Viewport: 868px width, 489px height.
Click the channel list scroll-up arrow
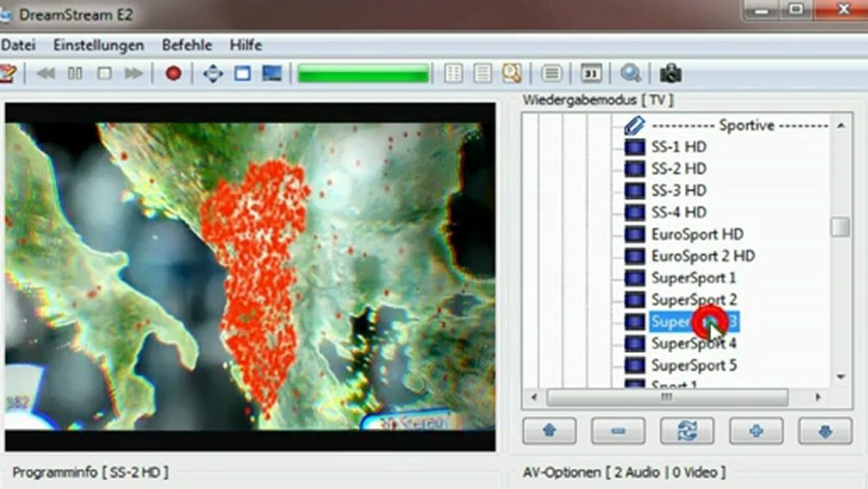[841, 125]
